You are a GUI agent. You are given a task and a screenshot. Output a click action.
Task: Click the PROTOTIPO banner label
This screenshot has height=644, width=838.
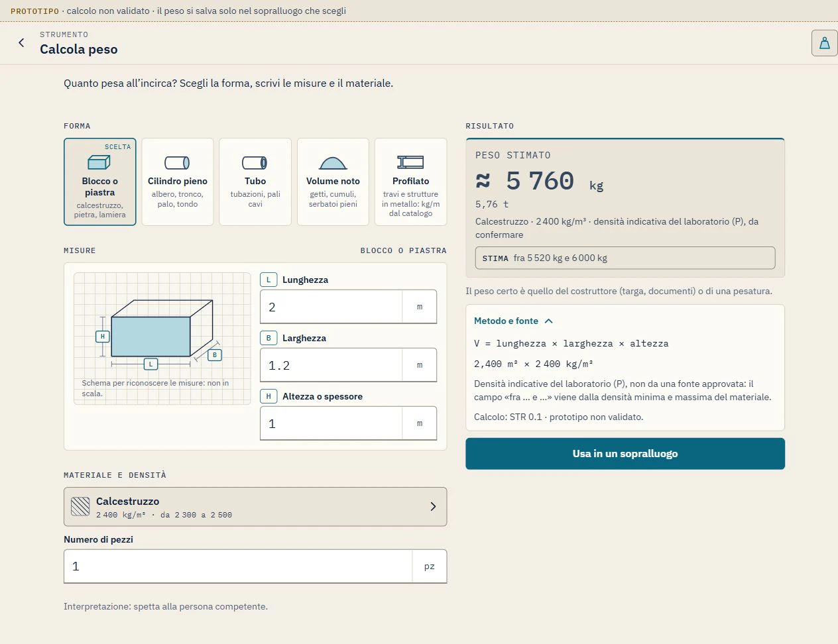pyautogui.click(x=35, y=11)
